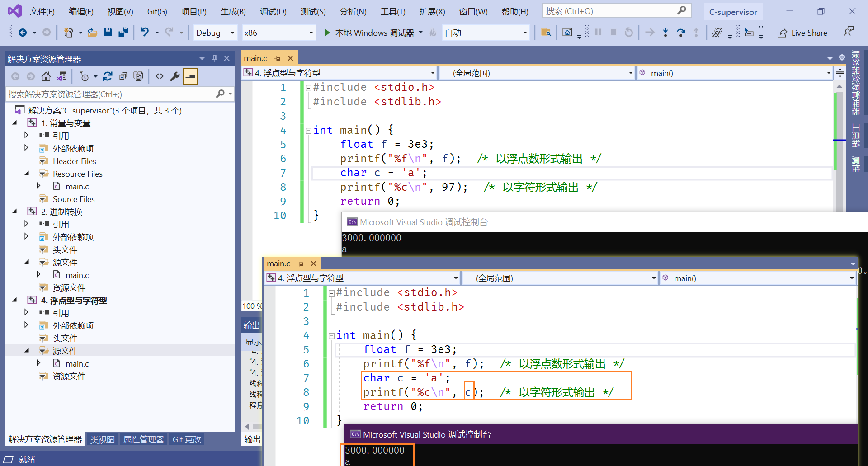The width and height of the screenshot is (868, 466).
Task: Click the Visual Studio logo icon
Action: coord(15,11)
